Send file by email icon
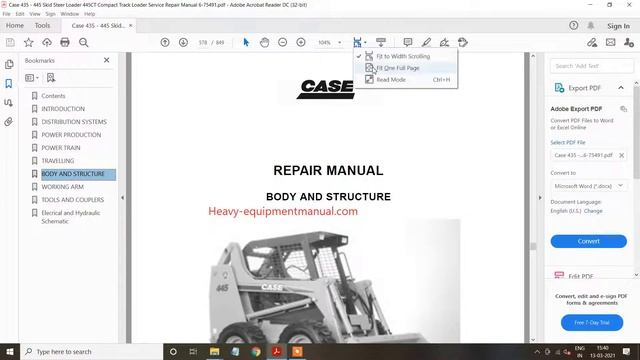The image size is (640, 360). pos(611,42)
